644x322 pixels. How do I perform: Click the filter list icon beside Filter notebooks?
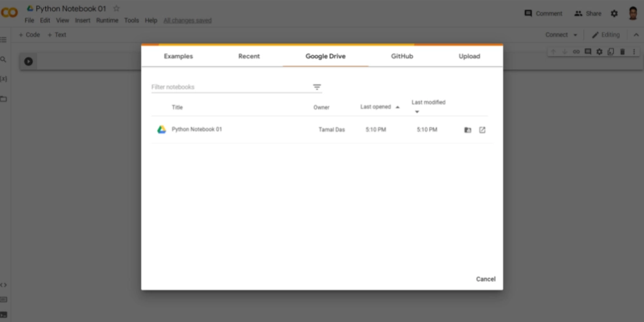(317, 87)
